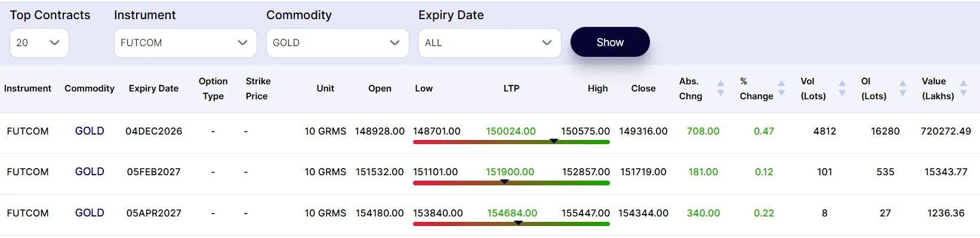Click the Abs. Chng header label

(x=691, y=89)
